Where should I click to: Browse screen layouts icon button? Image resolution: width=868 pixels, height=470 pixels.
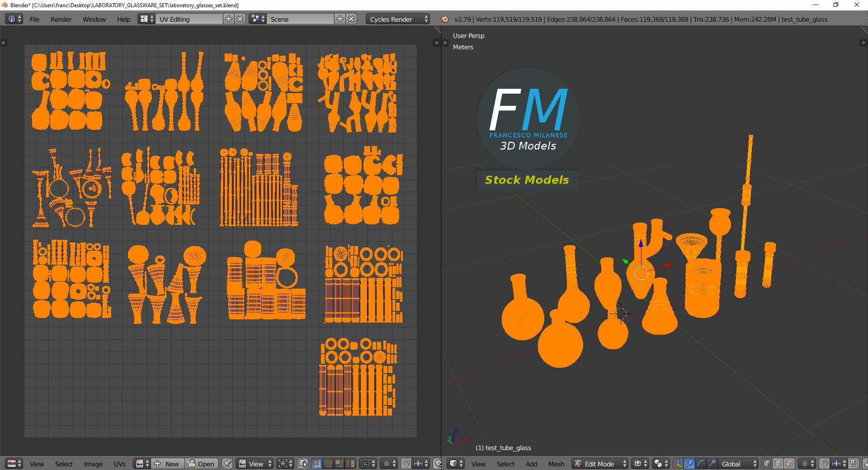[x=146, y=19]
